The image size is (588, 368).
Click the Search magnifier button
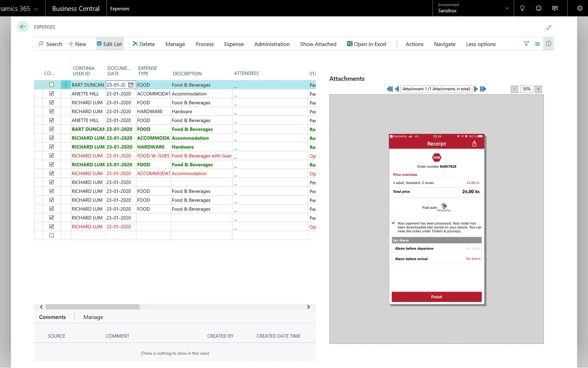click(50, 44)
